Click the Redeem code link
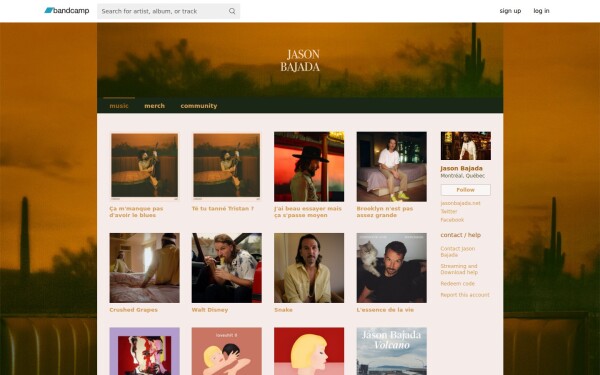Image resolution: width=600 pixels, height=375 pixels. pos(457,284)
